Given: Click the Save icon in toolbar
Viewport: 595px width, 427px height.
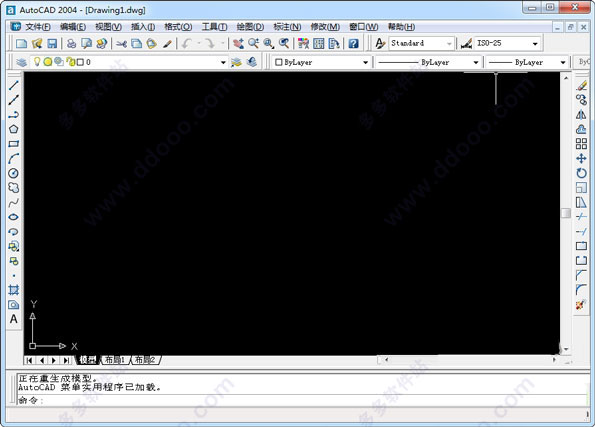Looking at the screenshot, I should coord(52,43).
